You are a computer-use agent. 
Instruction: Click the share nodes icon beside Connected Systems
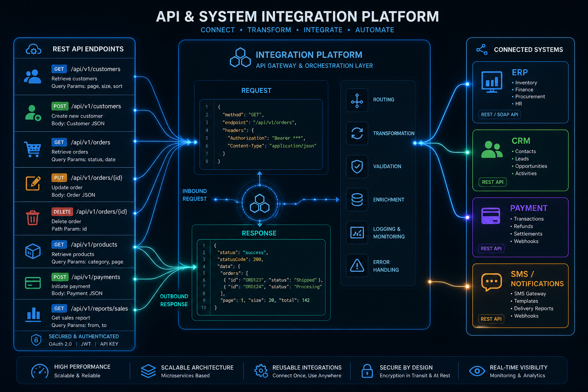click(482, 50)
